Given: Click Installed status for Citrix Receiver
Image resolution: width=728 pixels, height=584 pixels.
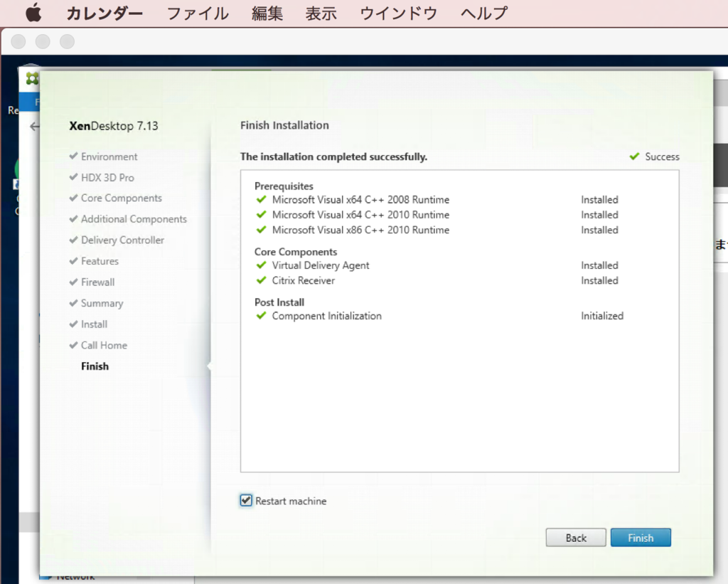Looking at the screenshot, I should coord(599,280).
